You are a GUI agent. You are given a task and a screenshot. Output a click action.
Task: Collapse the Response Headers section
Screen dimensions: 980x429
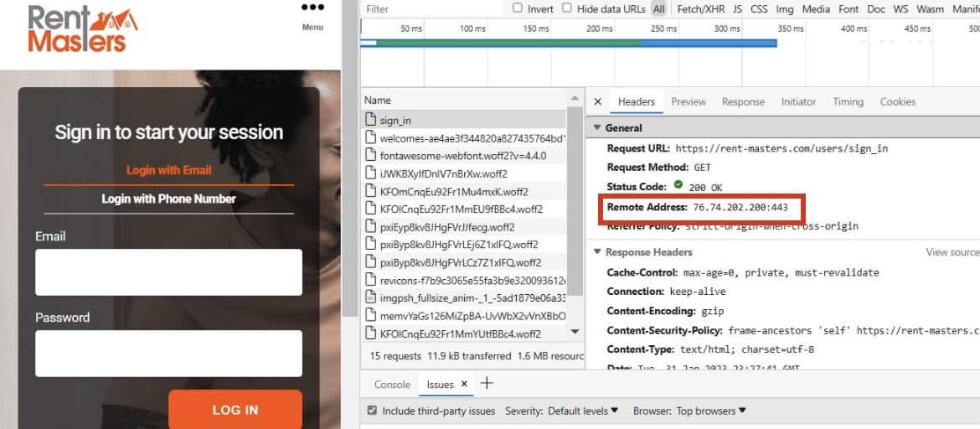597,252
